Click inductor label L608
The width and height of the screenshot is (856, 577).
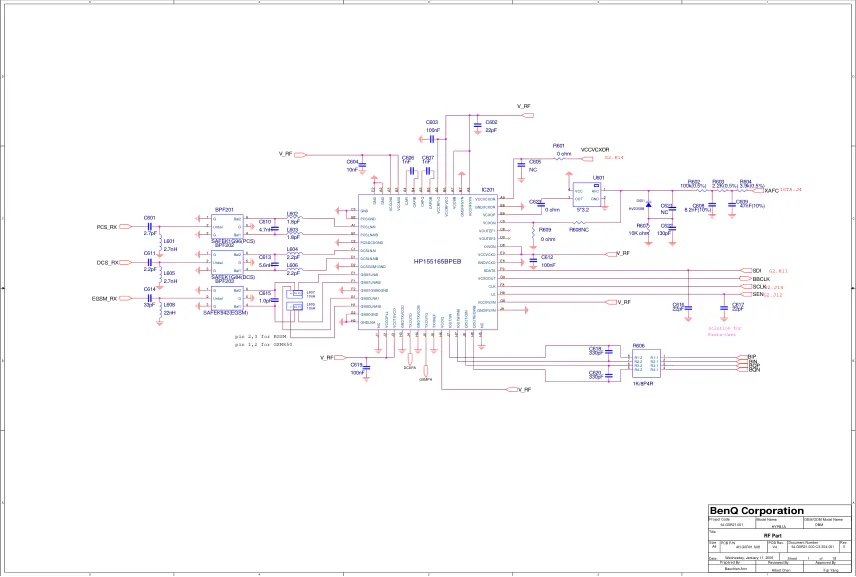169,305
